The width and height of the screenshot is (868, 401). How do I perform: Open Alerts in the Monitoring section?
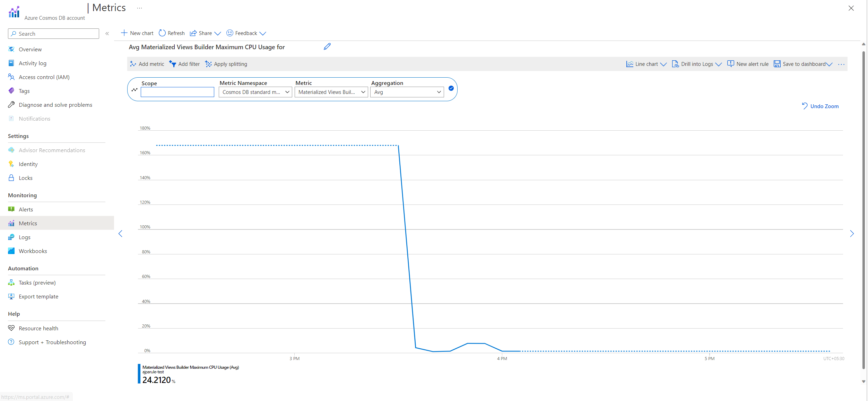[x=26, y=209]
